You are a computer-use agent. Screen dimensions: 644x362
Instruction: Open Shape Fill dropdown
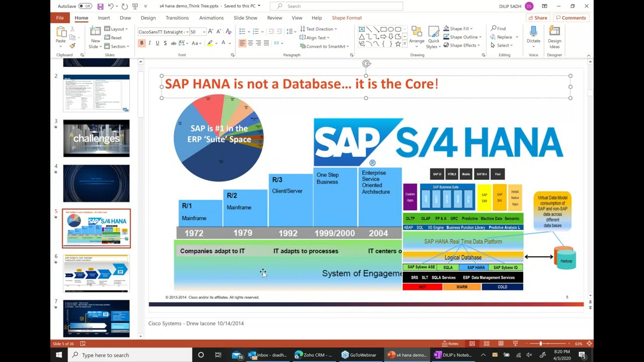[x=458, y=29]
